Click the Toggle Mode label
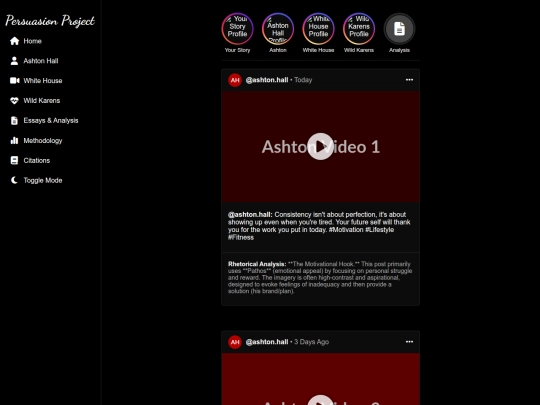Viewport: 540px width, 405px height. pyautogui.click(x=43, y=180)
